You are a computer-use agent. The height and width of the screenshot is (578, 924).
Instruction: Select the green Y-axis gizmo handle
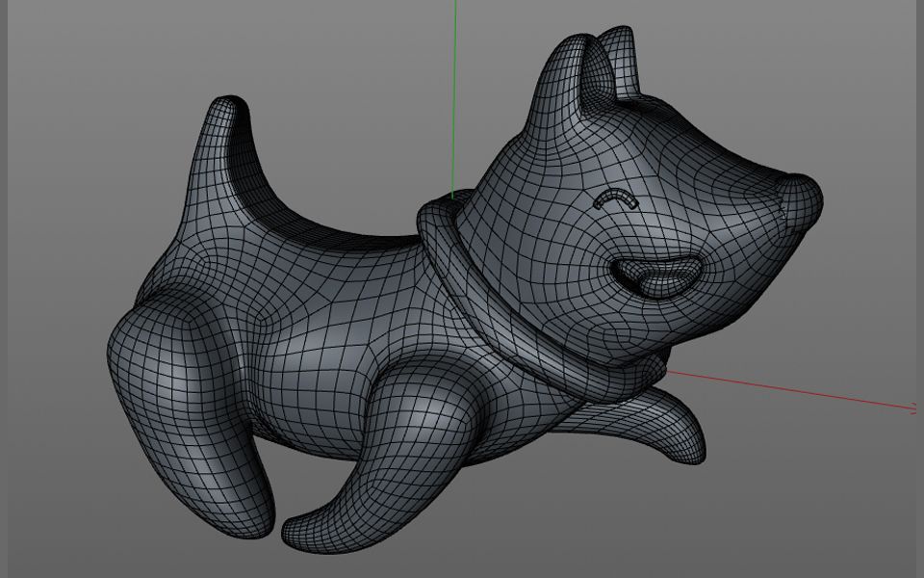(x=452, y=96)
